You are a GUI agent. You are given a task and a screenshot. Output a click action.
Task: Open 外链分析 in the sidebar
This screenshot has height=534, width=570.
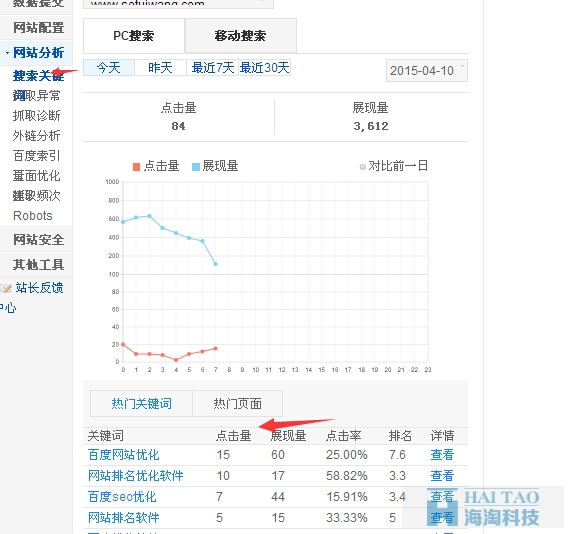[x=36, y=136]
